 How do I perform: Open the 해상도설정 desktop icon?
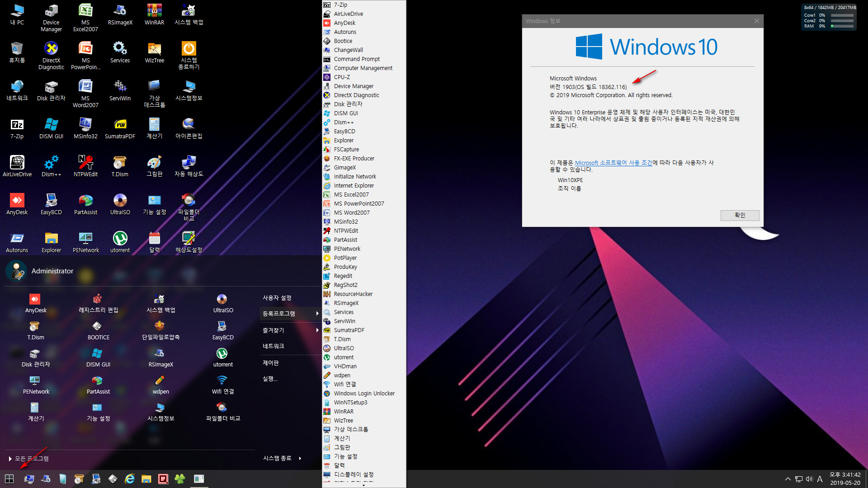189,242
